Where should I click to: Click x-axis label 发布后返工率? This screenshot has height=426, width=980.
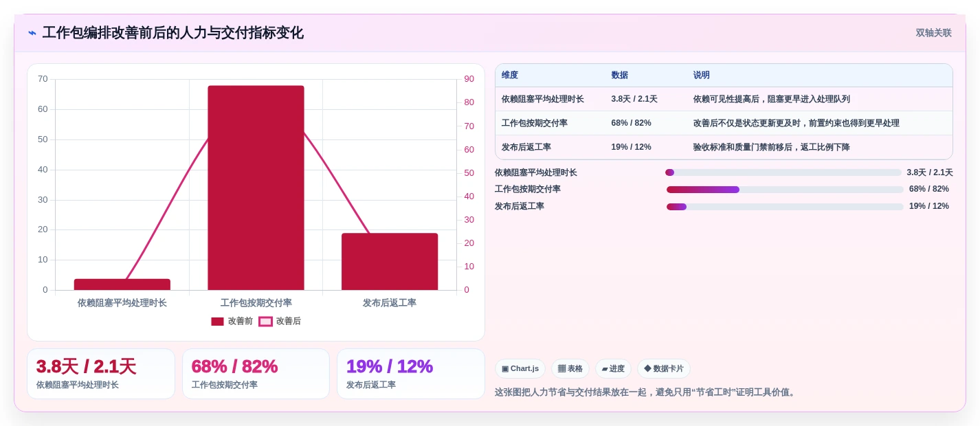click(390, 303)
